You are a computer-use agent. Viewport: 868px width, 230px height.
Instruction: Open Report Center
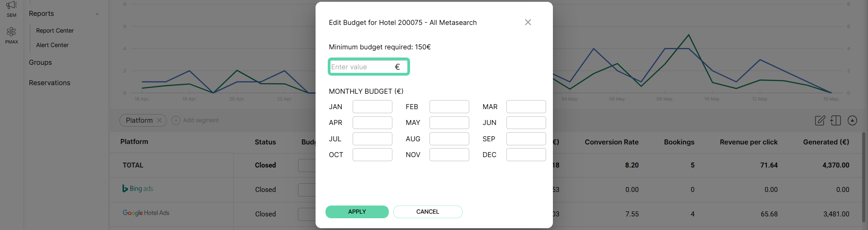[55, 30]
